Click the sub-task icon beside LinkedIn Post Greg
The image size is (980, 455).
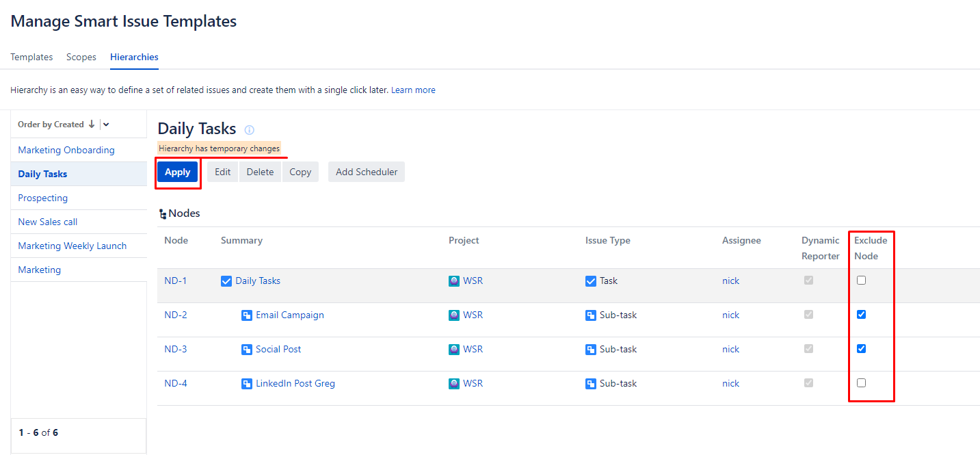coord(247,384)
